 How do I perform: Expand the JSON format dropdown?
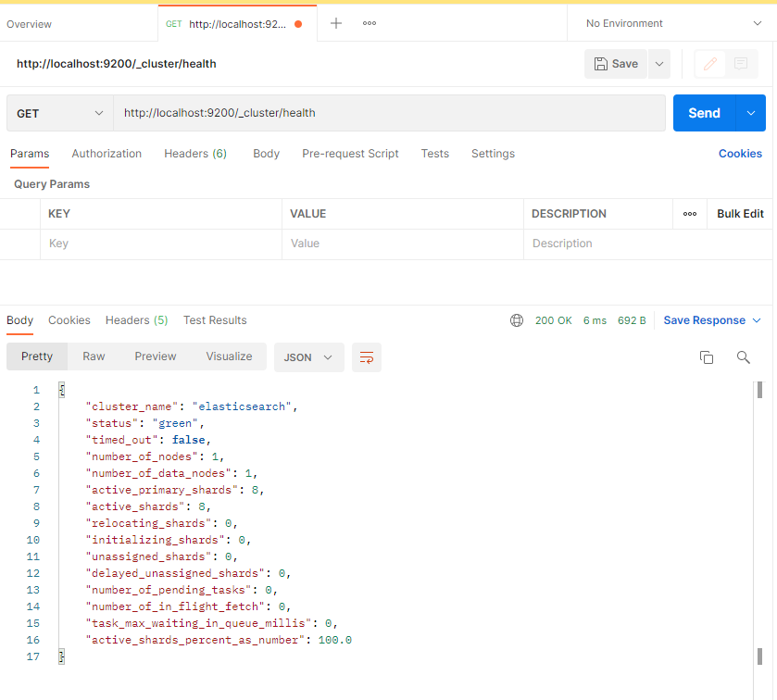coord(308,357)
